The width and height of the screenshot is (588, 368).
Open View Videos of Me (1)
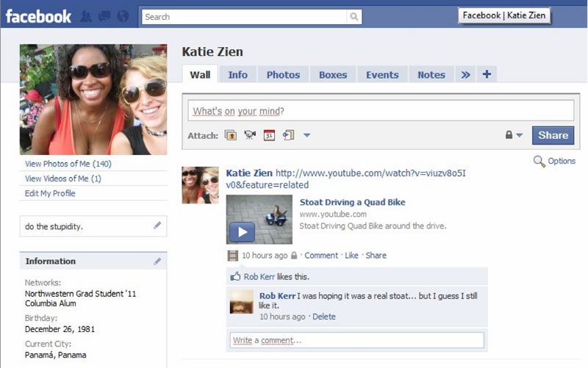click(x=63, y=178)
